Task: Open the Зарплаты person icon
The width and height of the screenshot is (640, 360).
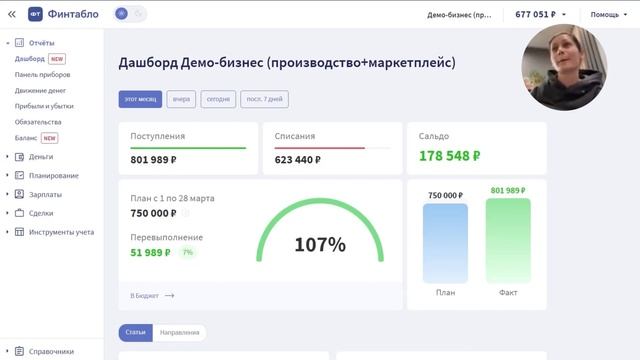Action: coord(19,194)
